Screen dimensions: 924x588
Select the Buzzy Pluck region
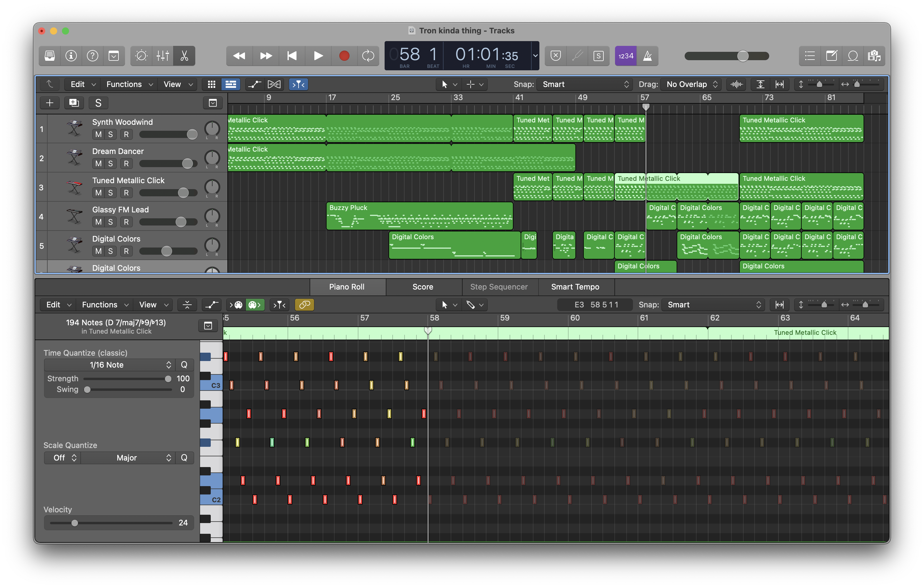point(419,216)
